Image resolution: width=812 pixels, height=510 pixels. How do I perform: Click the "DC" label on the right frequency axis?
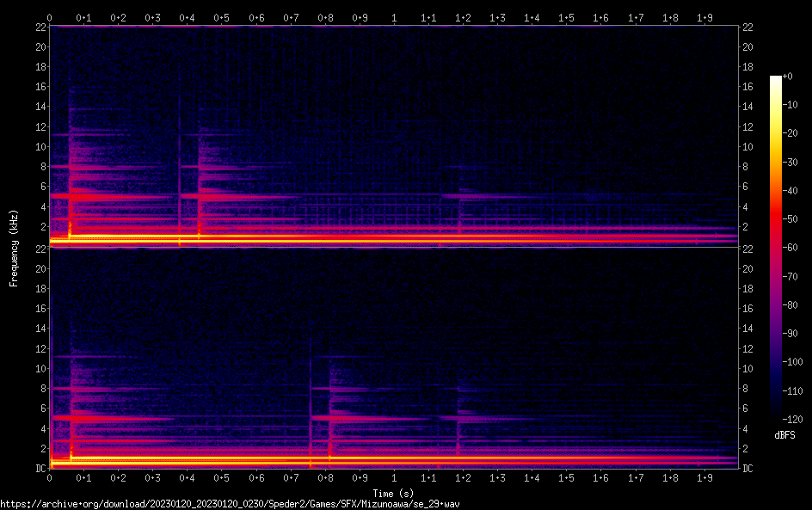point(748,468)
